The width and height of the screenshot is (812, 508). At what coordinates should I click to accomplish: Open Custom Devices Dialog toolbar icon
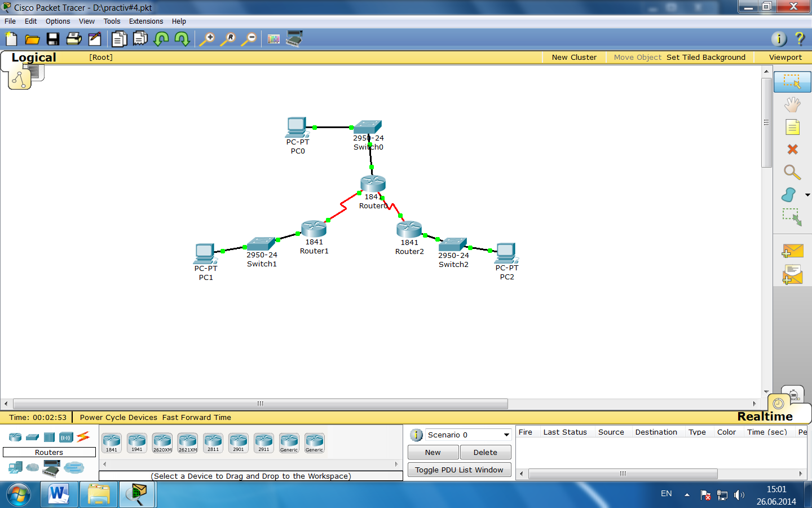pos(294,39)
